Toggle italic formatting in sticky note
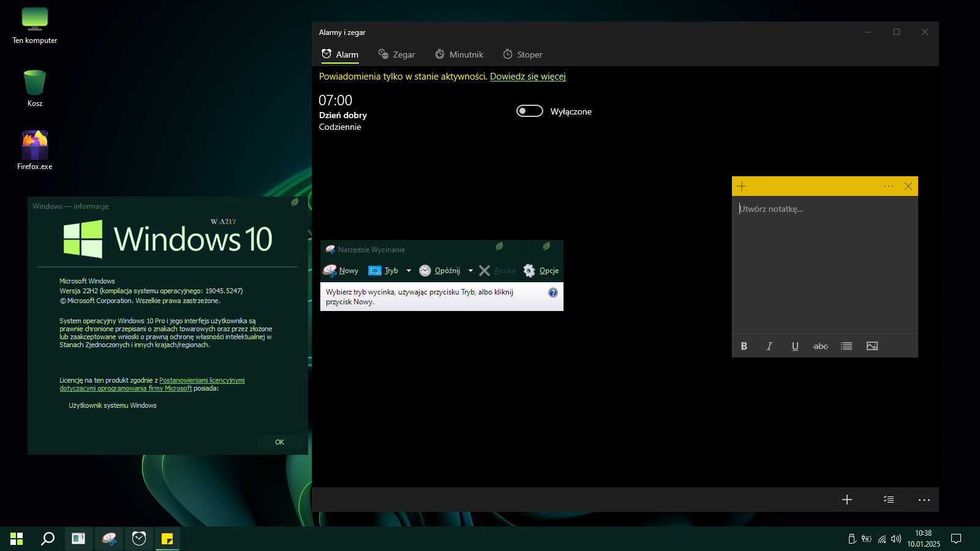Viewport: 980px width, 551px height. click(769, 346)
